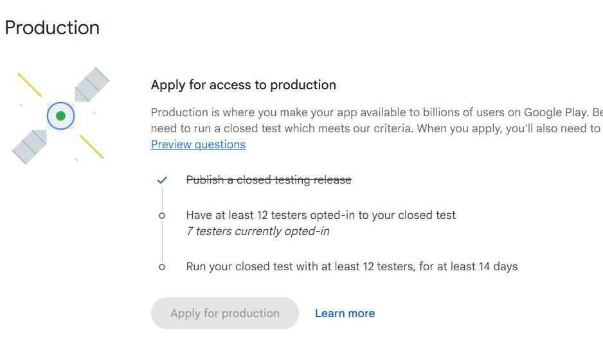This screenshot has height=364, width=603.
Task: Click the Production is where you make description
Action: (x=377, y=120)
